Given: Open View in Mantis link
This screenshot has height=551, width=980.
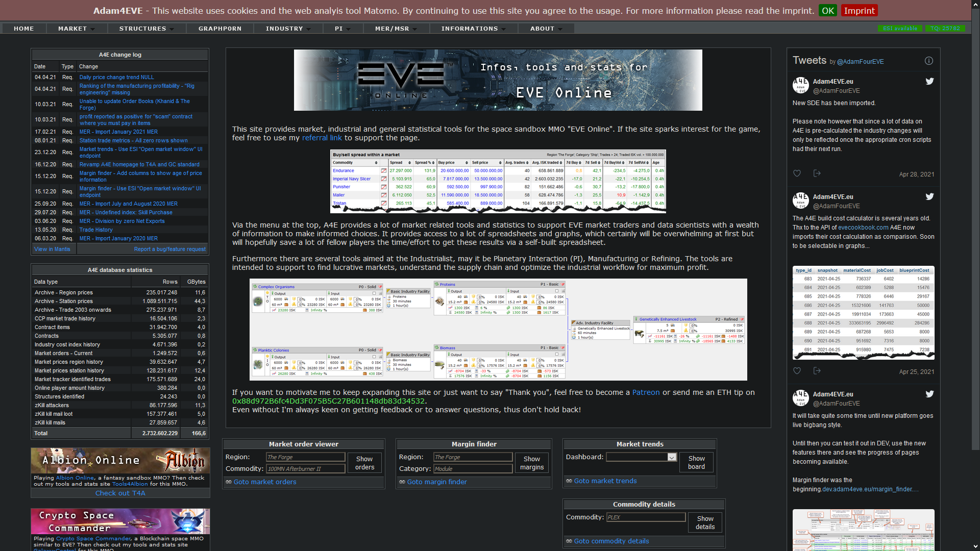Looking at the screenshot, I should (x=52, y=249).
